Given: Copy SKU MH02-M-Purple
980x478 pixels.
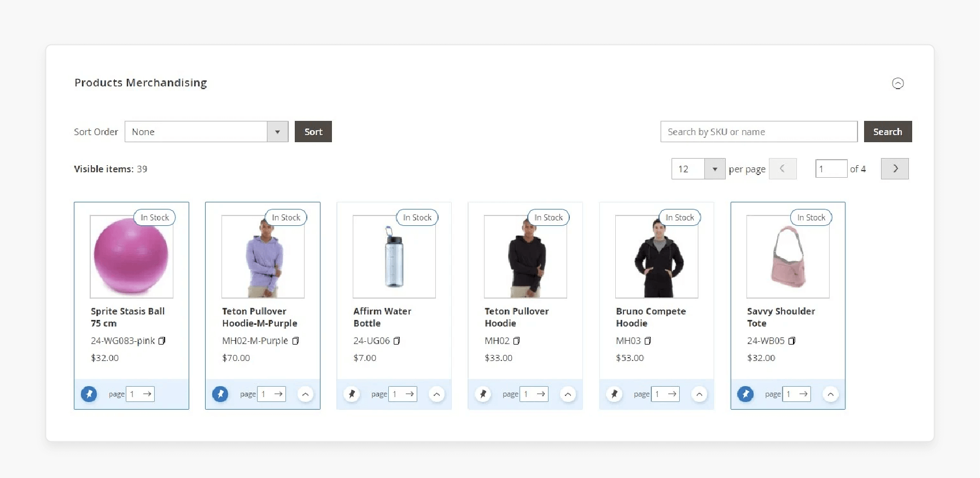Looking at the screenshot, I should [295, 341].
